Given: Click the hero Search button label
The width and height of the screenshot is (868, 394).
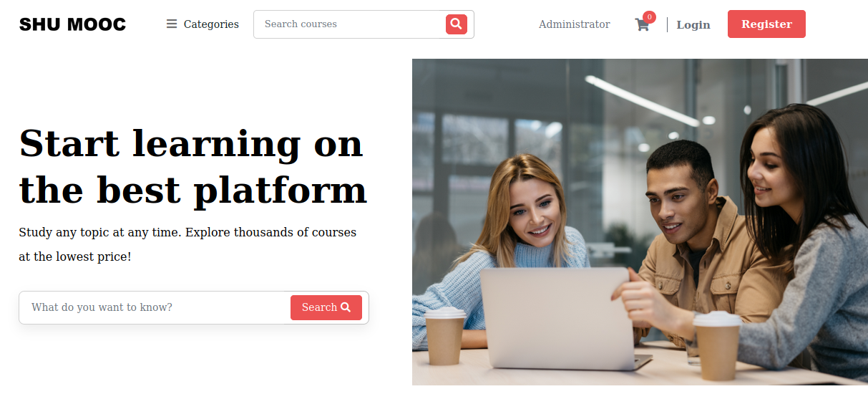Looking at the screenshot, I should 319,307.
